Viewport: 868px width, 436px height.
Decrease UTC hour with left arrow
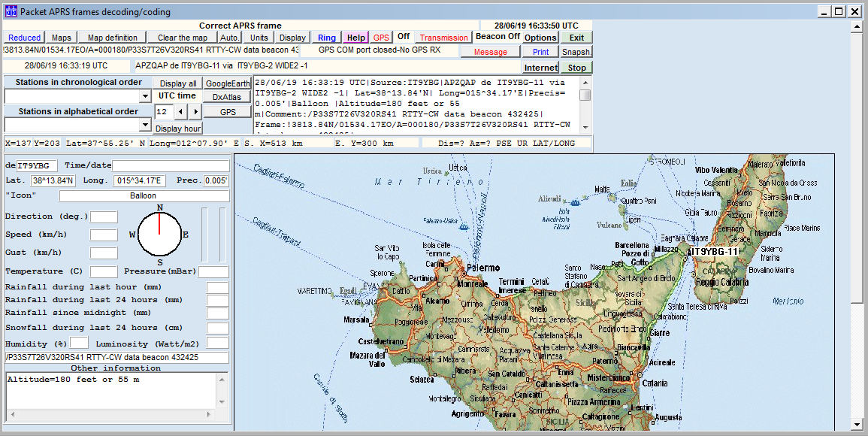[181, 111]
